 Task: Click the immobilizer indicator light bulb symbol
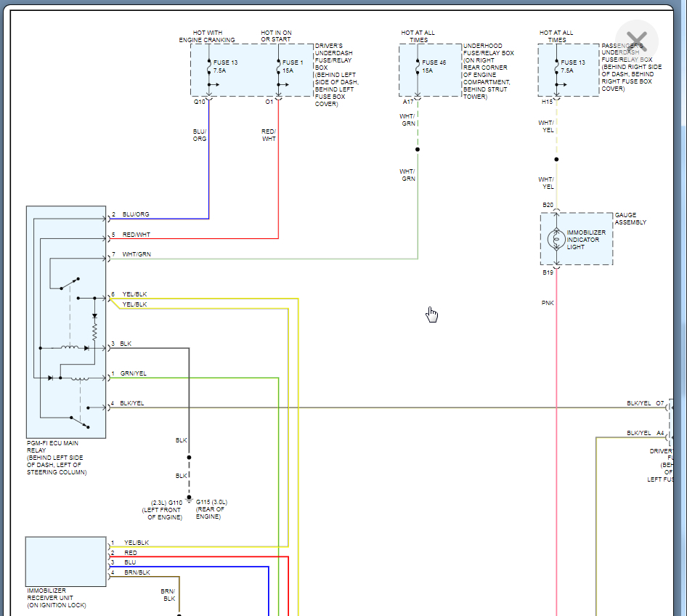pyautogui.click(x=556, y=238)
